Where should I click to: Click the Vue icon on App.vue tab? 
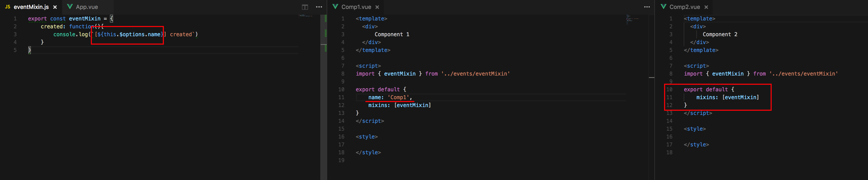[70, 6]
